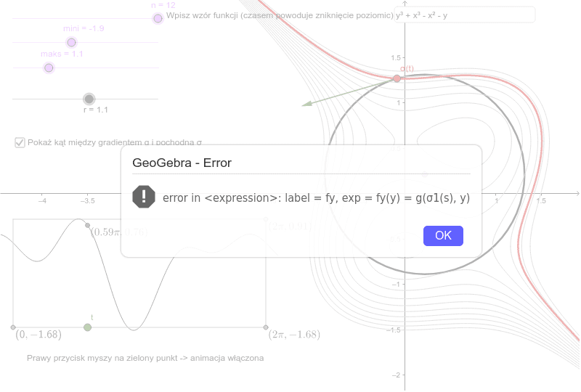581x392 pixels.
Task: Click the 'GeoGebra - Error' dialog title
Action: (x=182, y=163)
